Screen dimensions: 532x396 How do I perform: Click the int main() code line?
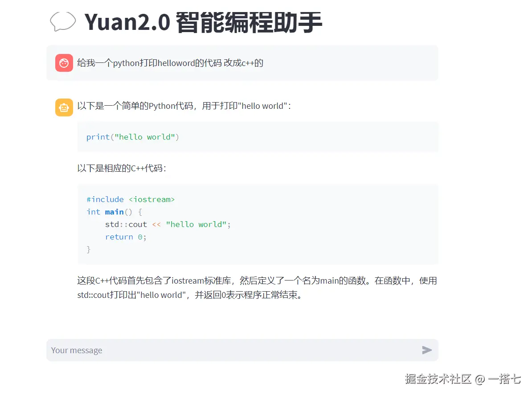[115, 212]
